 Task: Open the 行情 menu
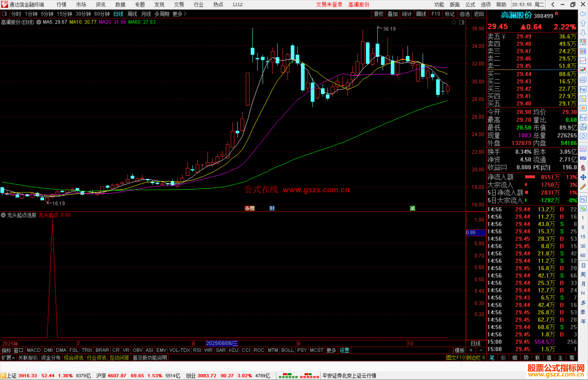(61, 5)
